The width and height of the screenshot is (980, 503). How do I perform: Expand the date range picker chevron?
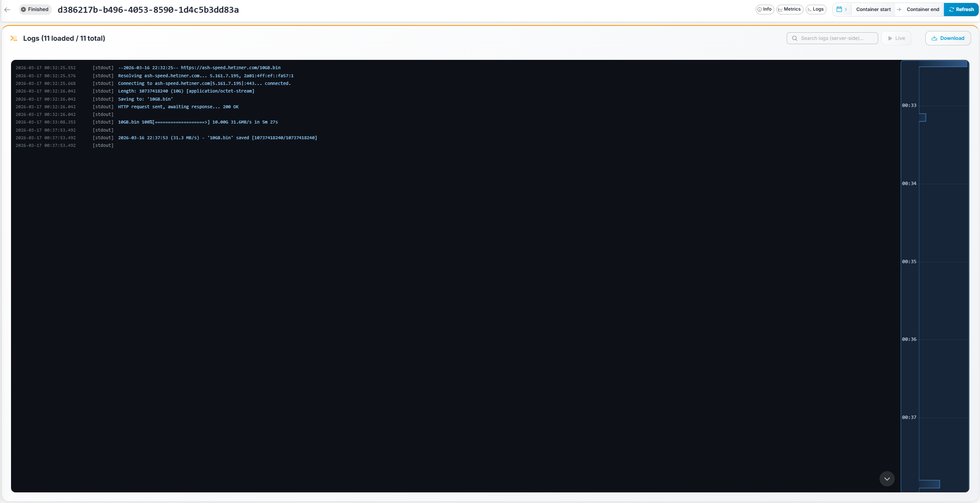pos(846,9)
